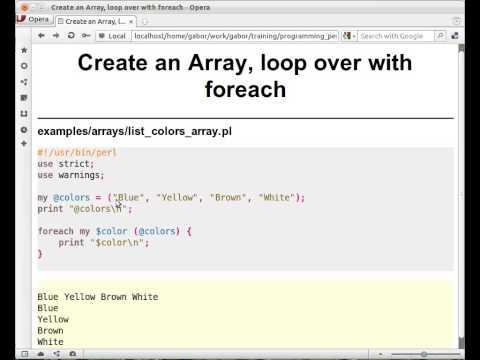Open the search engine dropdown
This screenshot has height=360, width=480.
click(350, 36)
